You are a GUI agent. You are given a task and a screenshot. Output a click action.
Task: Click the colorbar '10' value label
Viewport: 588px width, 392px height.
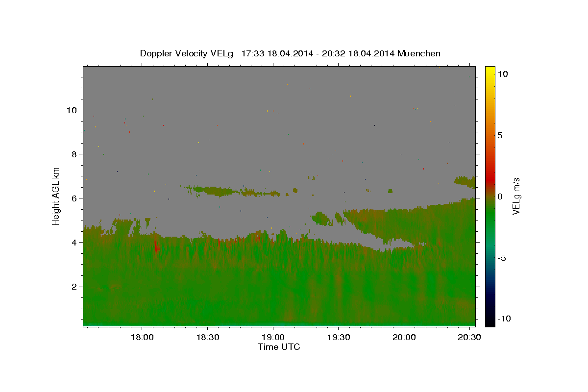point(502,73)
